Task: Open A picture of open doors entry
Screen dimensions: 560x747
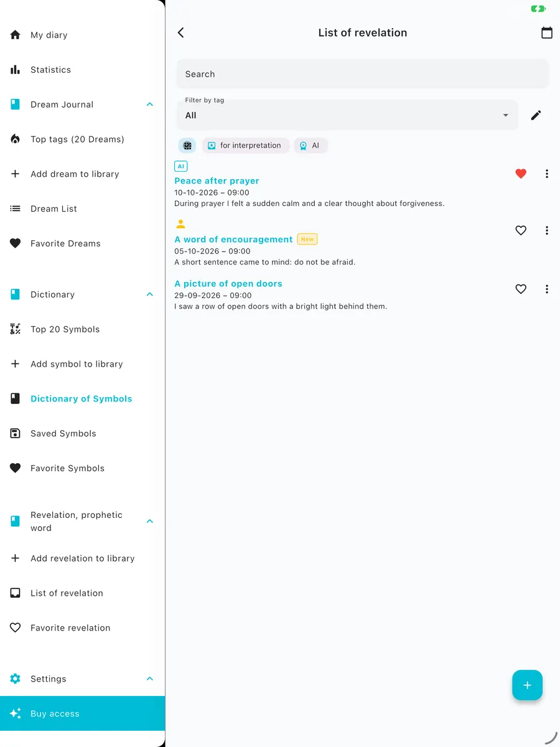Action: pos(228,284)
